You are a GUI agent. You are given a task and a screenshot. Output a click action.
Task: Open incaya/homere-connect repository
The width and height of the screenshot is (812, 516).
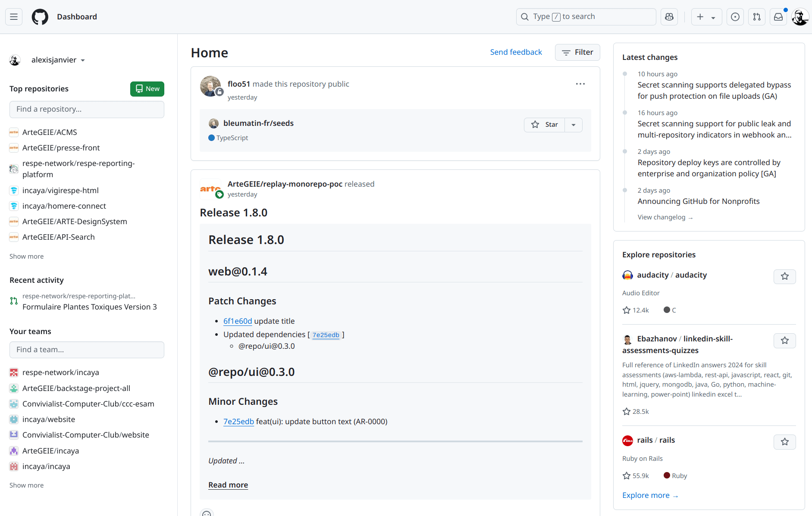pyautogui.click(x=64, y=206)
